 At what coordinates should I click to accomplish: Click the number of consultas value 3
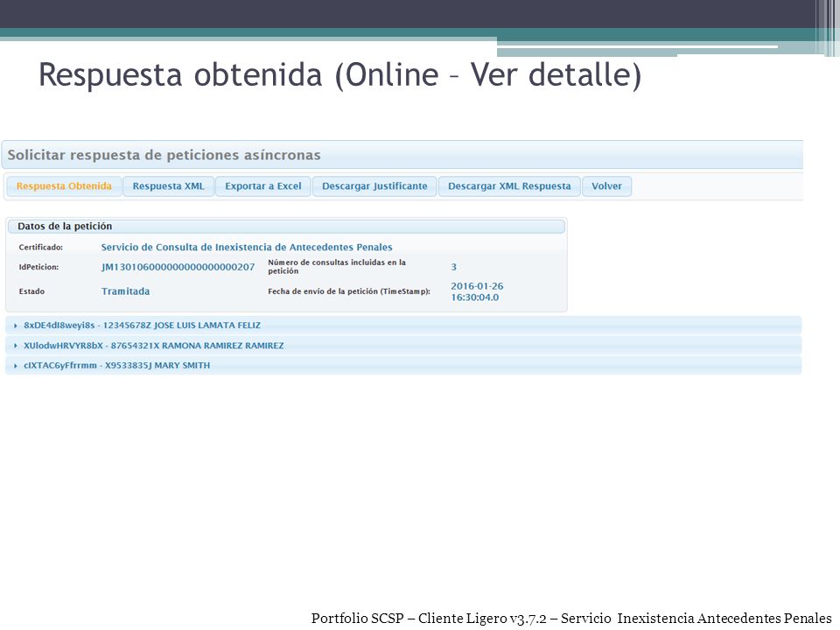454,267
